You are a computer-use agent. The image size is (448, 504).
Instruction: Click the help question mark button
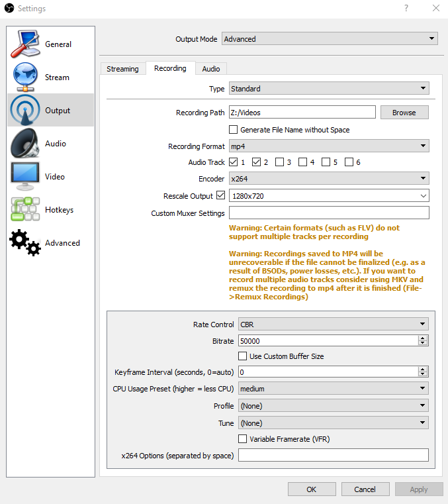click(406, 8)
